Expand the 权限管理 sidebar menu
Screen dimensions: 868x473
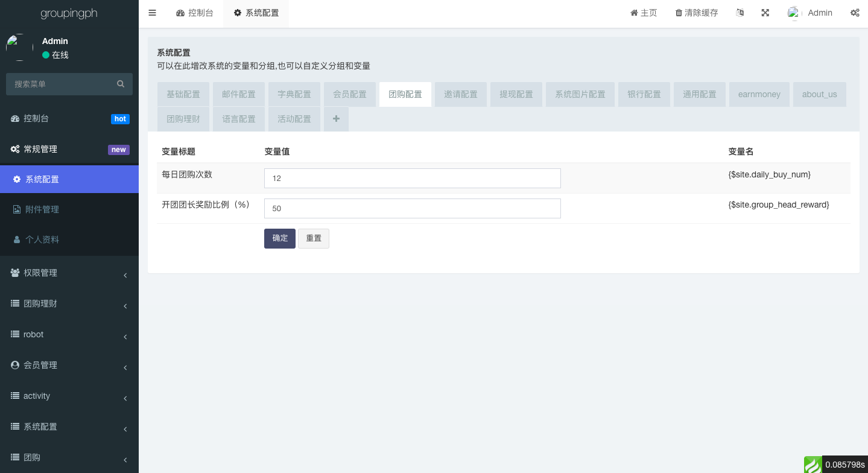tap(69, 273)
